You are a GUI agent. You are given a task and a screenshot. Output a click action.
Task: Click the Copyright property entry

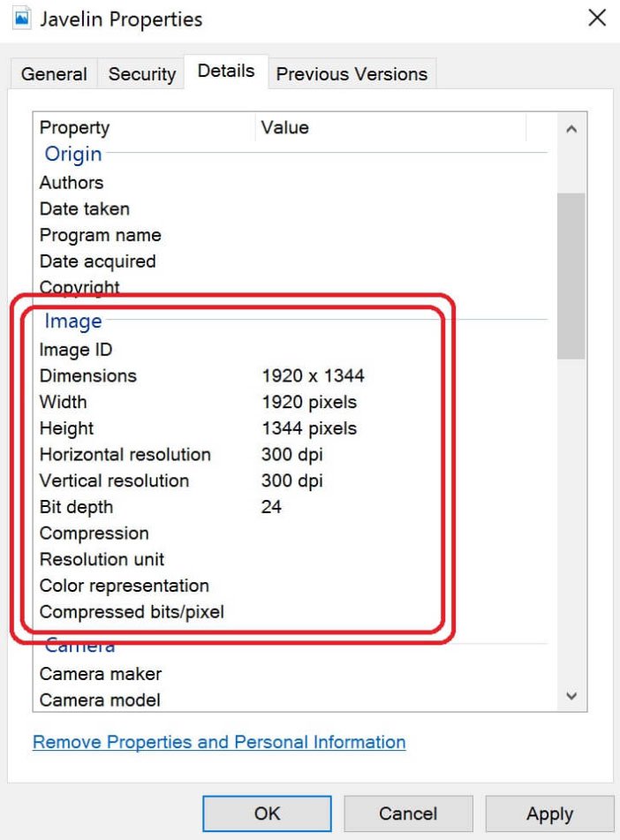tap(79, 287)
